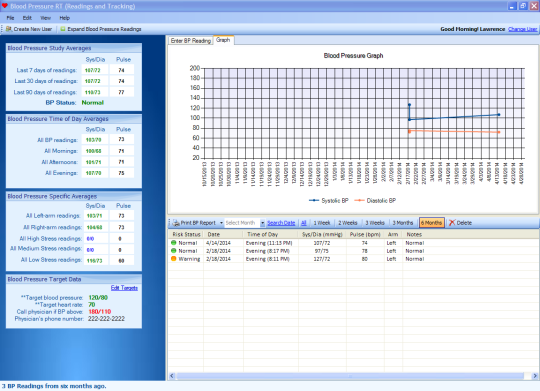
Task: Click the Notes column header
Action: (470, 234)
